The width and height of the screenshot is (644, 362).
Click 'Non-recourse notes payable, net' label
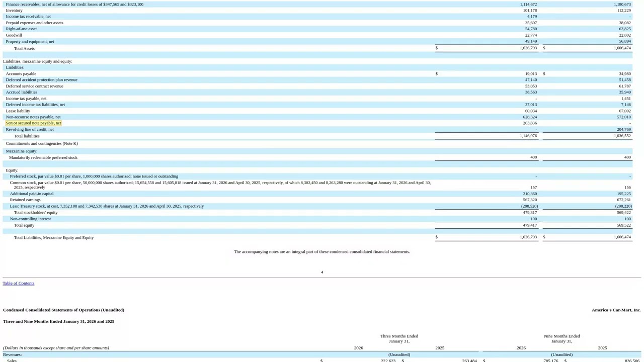[33, 117]
